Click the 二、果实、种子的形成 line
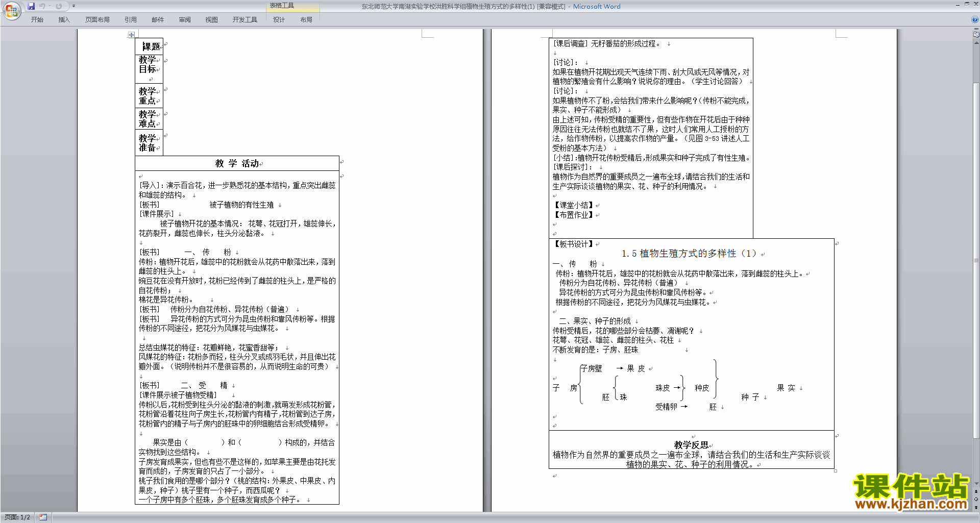This screenshot has width=980, height=523. pyautogui.click(x=595, y=321)
